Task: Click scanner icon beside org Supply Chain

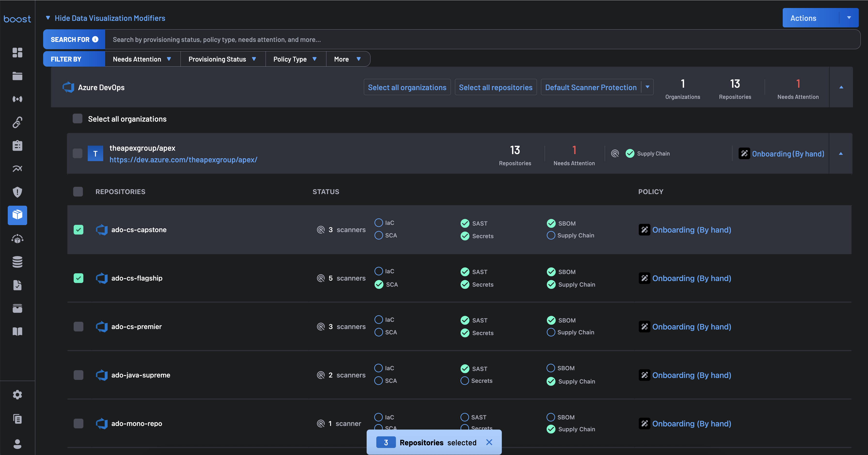Action: coord(615,154)
